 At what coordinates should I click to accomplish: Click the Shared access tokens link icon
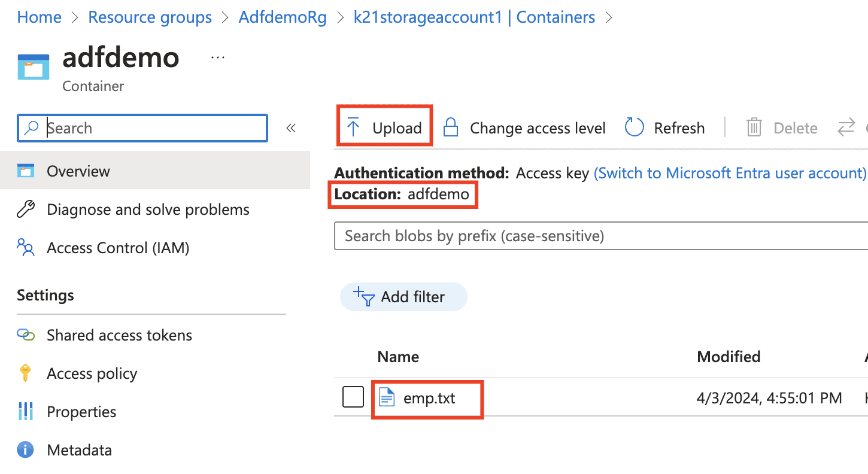[26, 335]
